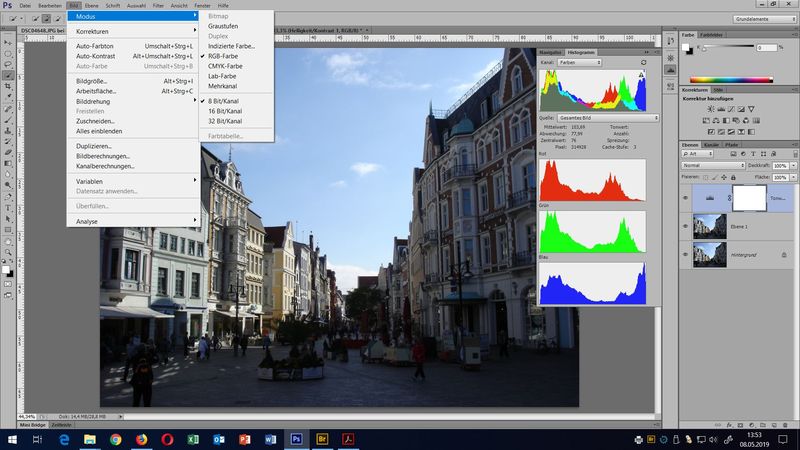This screenshot has width=800, height=450.
Task: Launch Excel from the Windows taskbar
Action: click(193, 439)
